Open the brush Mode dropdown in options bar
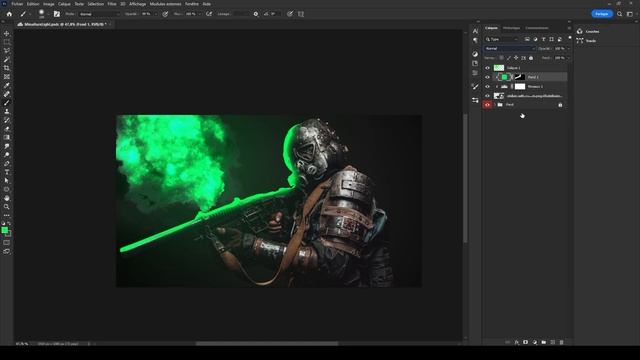Image resolution: width=640 pixels, height=360 pixels. pyautogui.click(x=99, y=14)
